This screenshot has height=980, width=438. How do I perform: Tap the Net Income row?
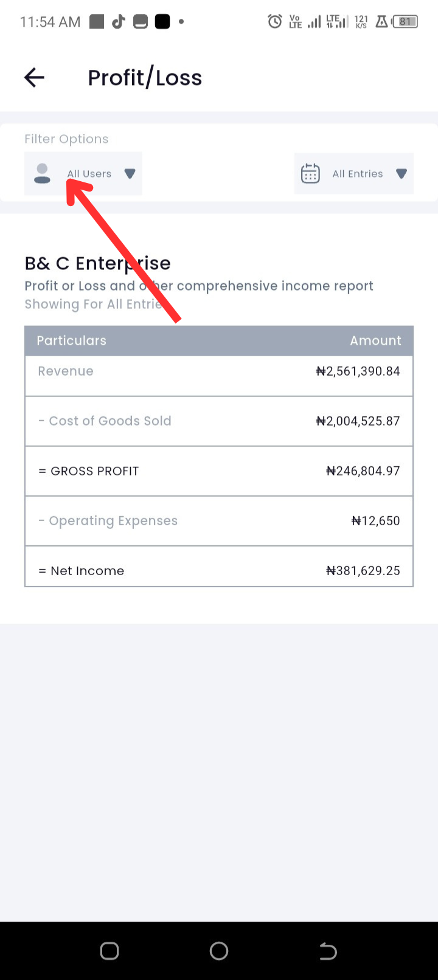[219, 567]
